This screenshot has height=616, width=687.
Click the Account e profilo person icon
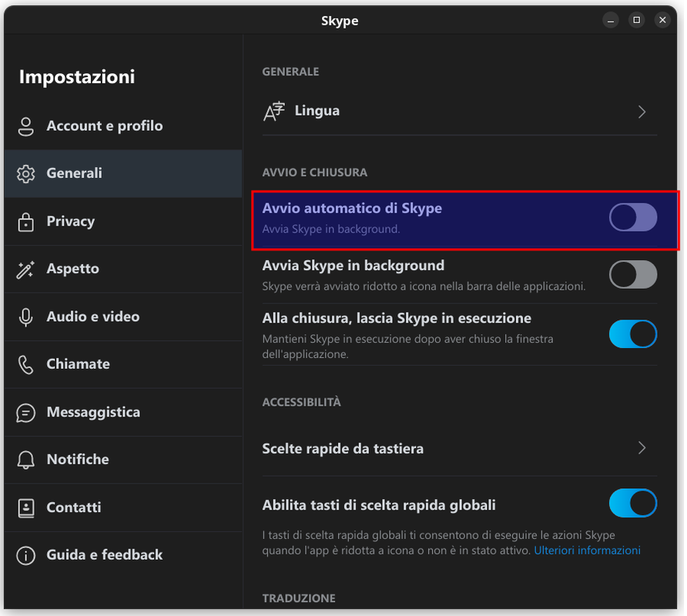[x=26, y=126]
